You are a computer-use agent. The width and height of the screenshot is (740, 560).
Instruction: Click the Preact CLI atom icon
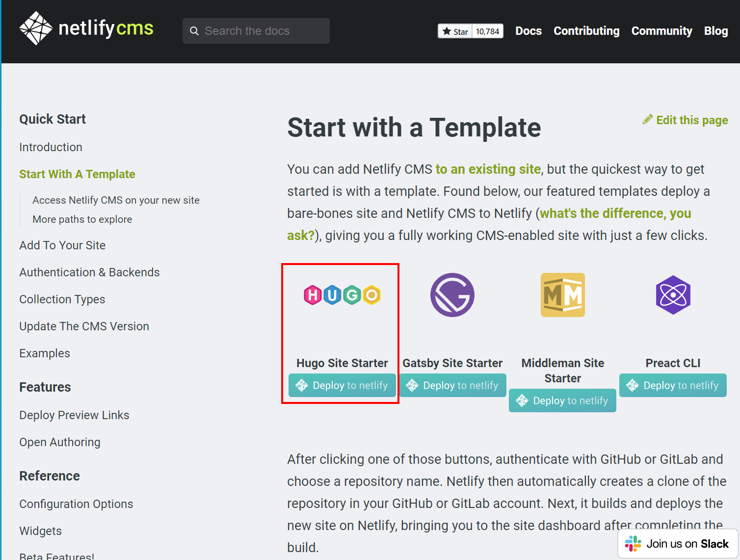click(x=673, y=295)
